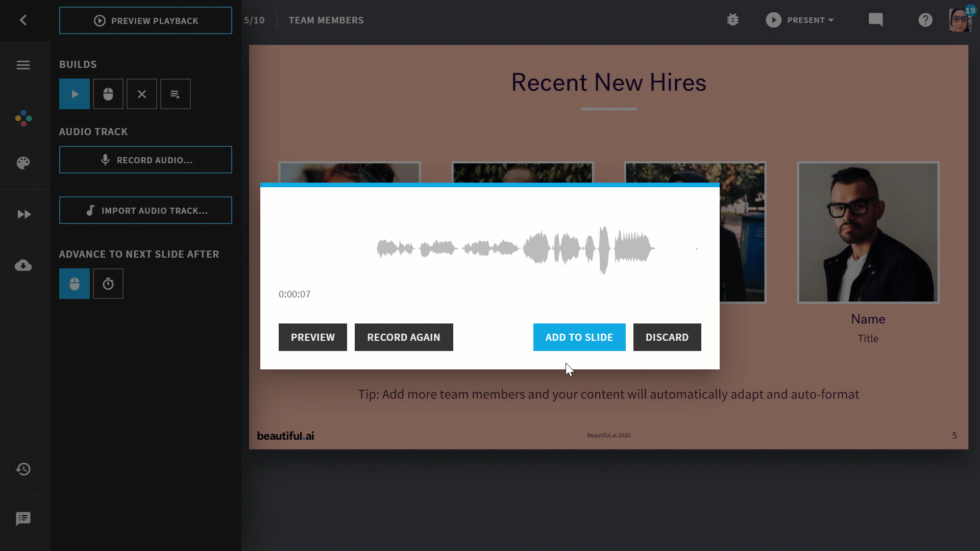The height and width of the screenshot is (551, 980).
Task: Click the bug report icon
Action: [x=733, y=20]
